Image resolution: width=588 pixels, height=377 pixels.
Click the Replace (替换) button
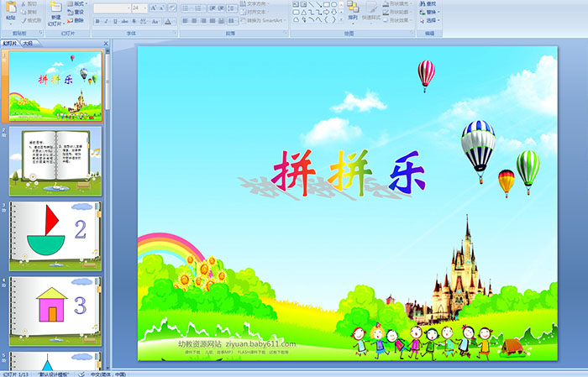click(429, 12)
